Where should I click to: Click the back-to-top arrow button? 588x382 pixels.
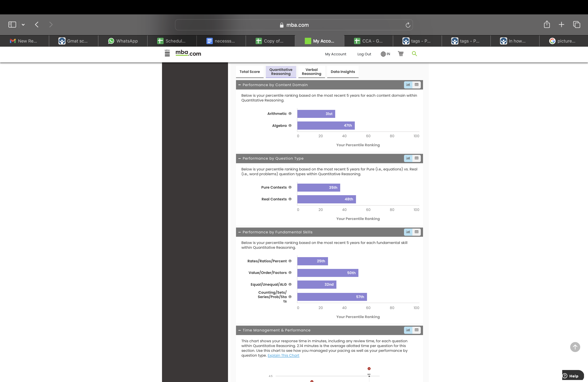pyautogui.click(x=575, y=347)
